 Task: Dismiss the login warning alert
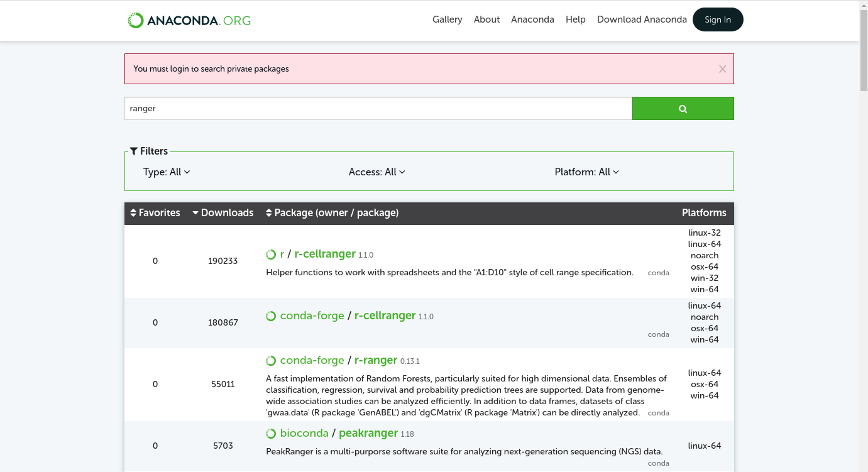(x=722, y=69)
